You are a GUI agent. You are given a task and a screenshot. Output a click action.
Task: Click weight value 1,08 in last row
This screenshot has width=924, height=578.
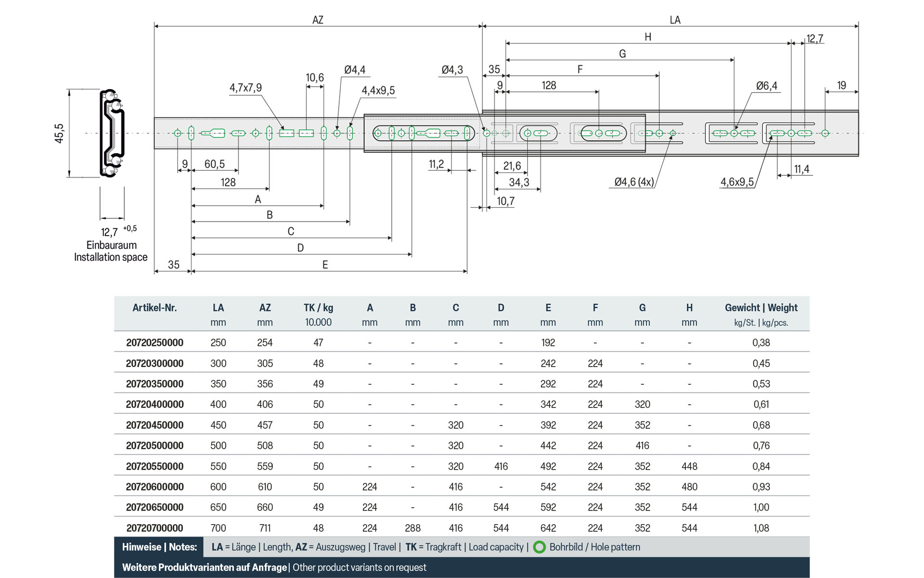click(761, 528)
